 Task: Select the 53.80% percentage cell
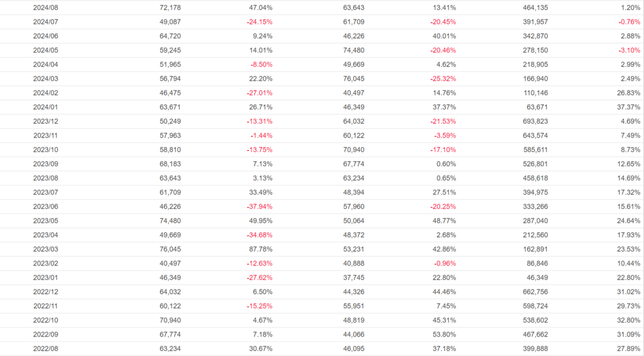click(444, 335)
